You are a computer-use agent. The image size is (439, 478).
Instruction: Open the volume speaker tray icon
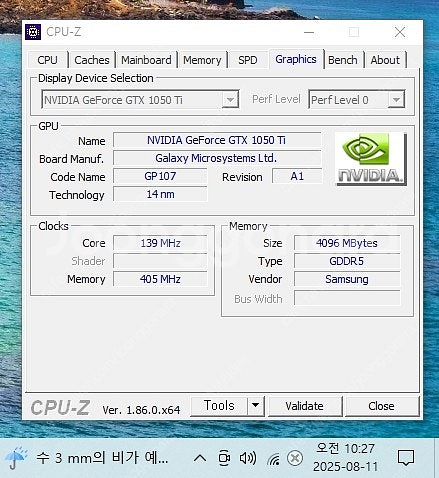point(248,458)
